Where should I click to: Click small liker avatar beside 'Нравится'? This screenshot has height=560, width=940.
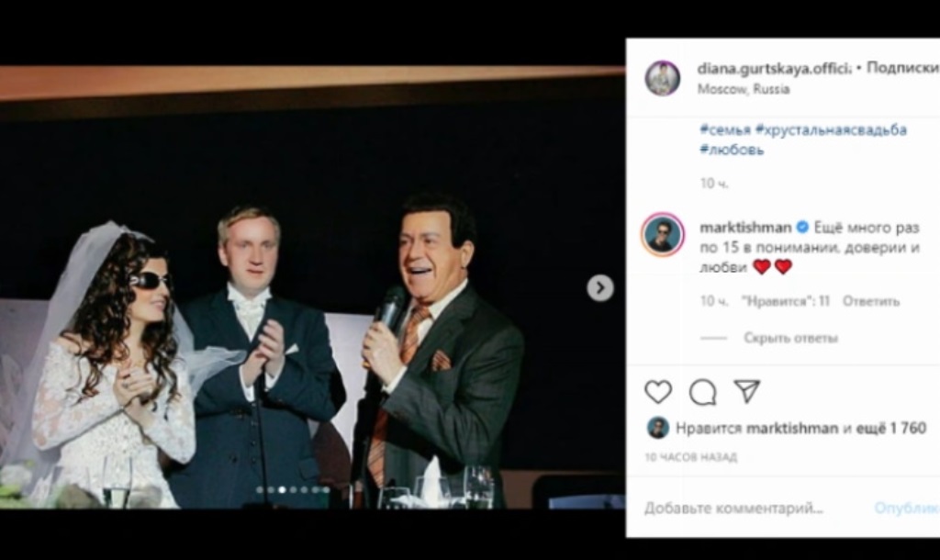coord(657,428)
